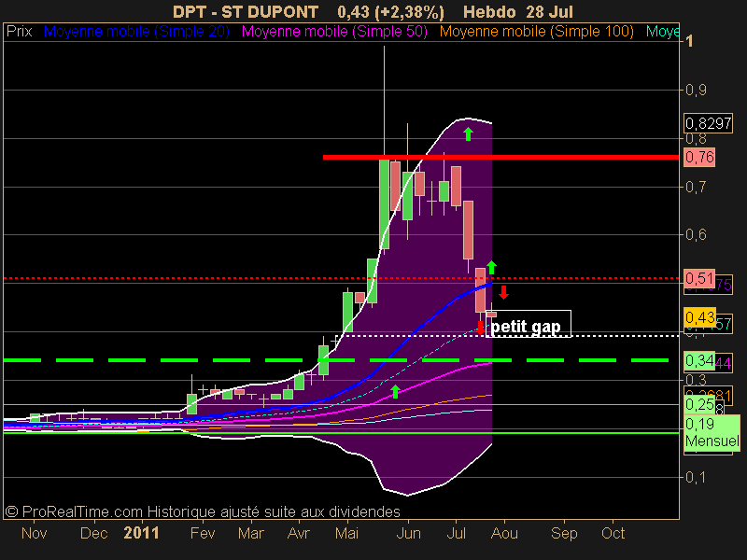Click "Mai" on the time axis
This screenshot has height=560, width=747.
coord(346,533)
